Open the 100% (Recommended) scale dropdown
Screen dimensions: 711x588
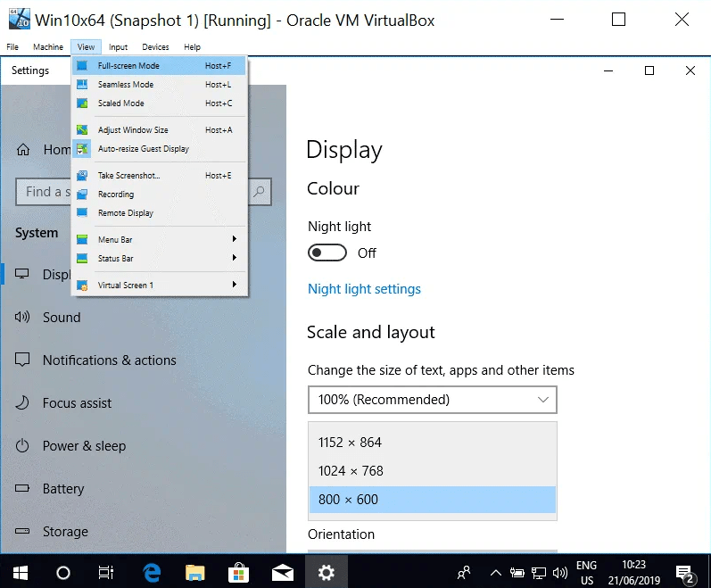pos(432,400)
